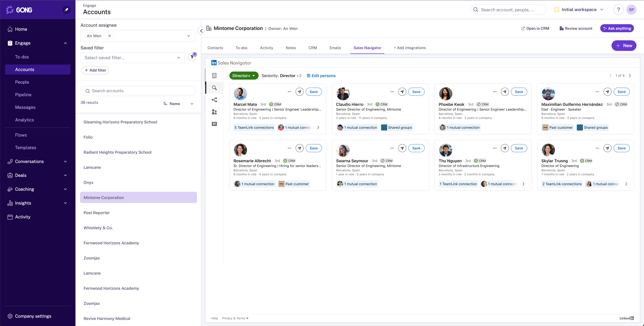Open Marcel Mata profile photo

[x=240, y=94]
